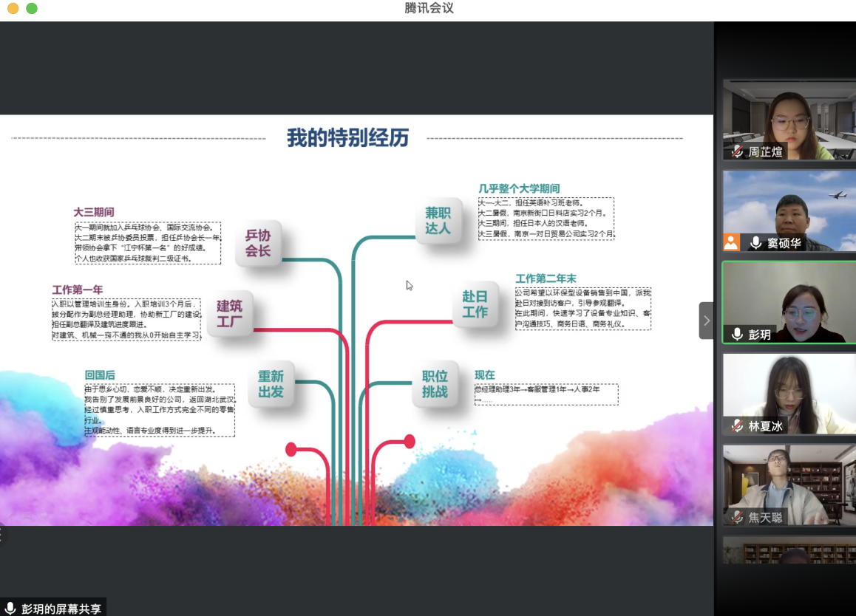The image size is (856, 616).
Task: Click the 兼职达人 node on the shared slide
Action: [x=438, y=220]
